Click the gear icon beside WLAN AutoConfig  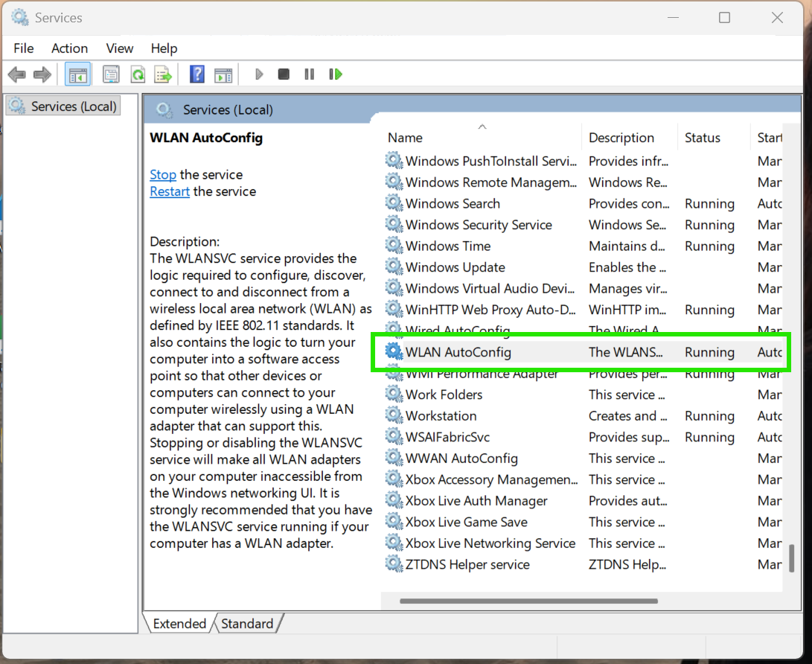pyautogui.click(x=394, y=351)
